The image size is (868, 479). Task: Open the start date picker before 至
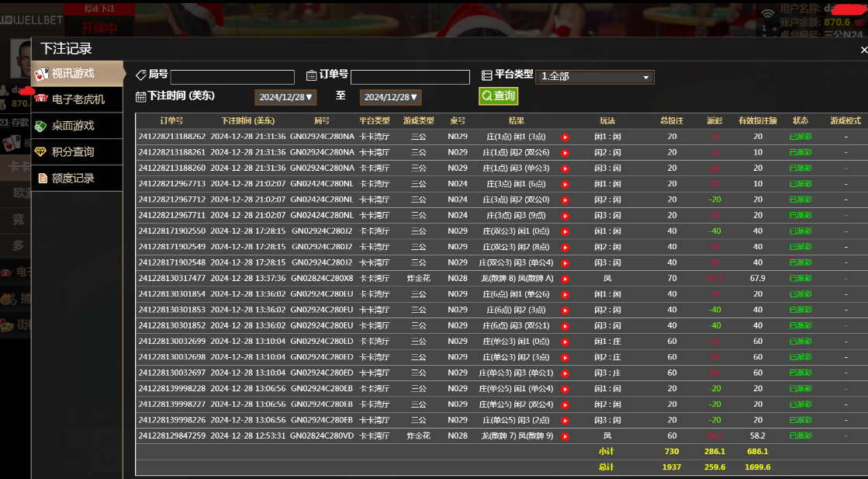(285, 97)
